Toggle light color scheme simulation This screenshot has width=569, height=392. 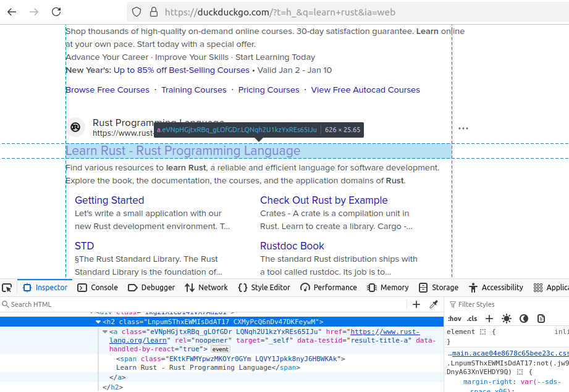507,319
